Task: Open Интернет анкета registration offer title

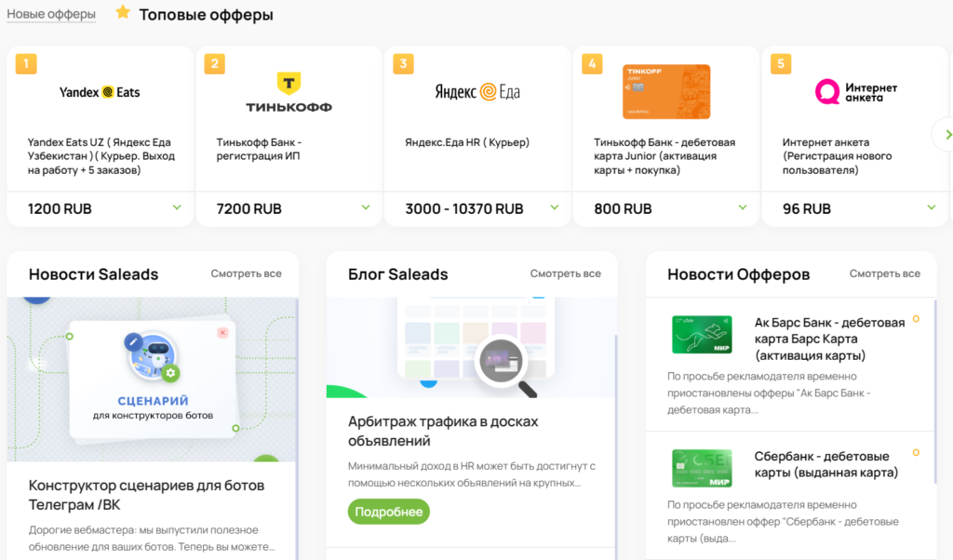Action: (x=837, y=156)
